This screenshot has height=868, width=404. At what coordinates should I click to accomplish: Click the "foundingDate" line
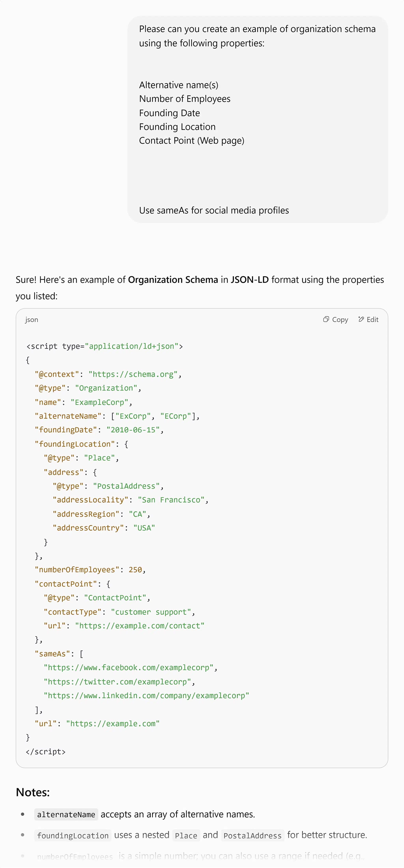point(99,430)
